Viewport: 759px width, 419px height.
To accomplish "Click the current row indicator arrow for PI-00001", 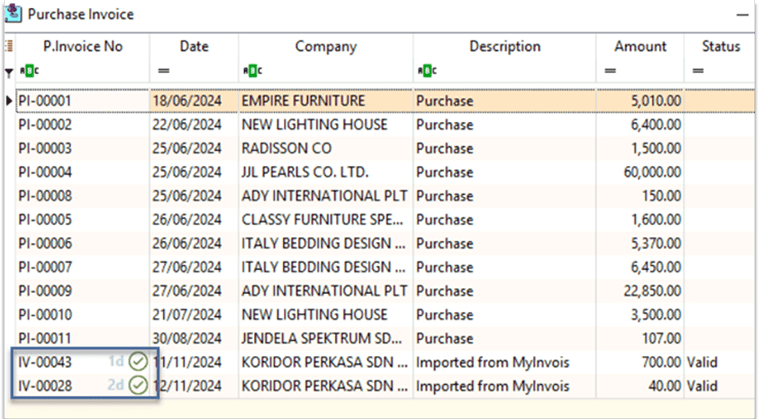I will pos(9,101).
